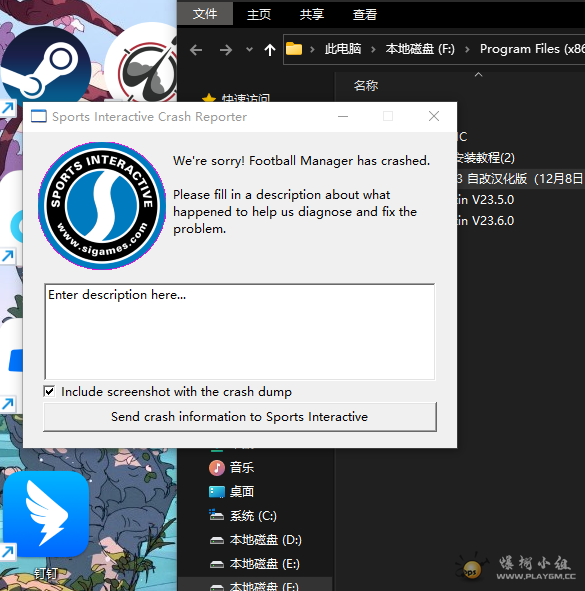Click the 系统 (C:) drive icon
Screen dimensions: 585x591
(217, 515)
